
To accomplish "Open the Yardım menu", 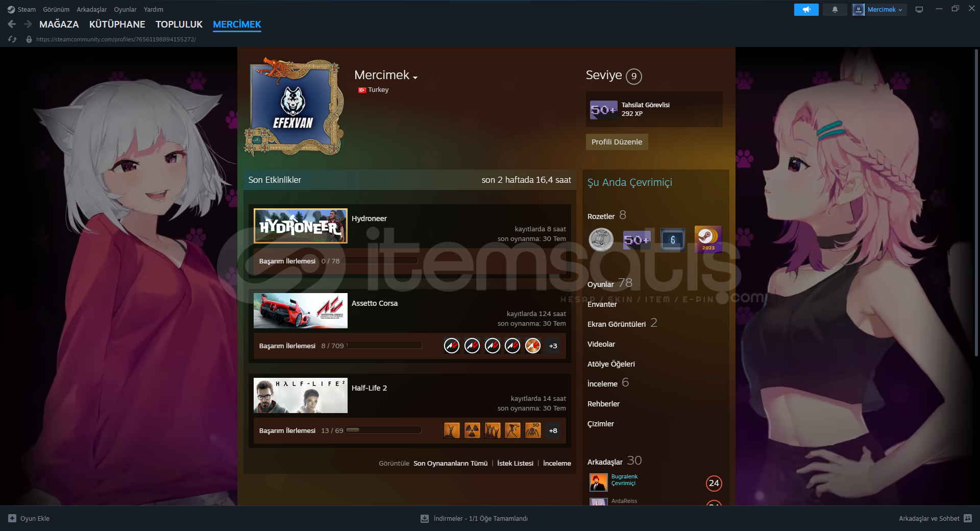I will 153,9.
